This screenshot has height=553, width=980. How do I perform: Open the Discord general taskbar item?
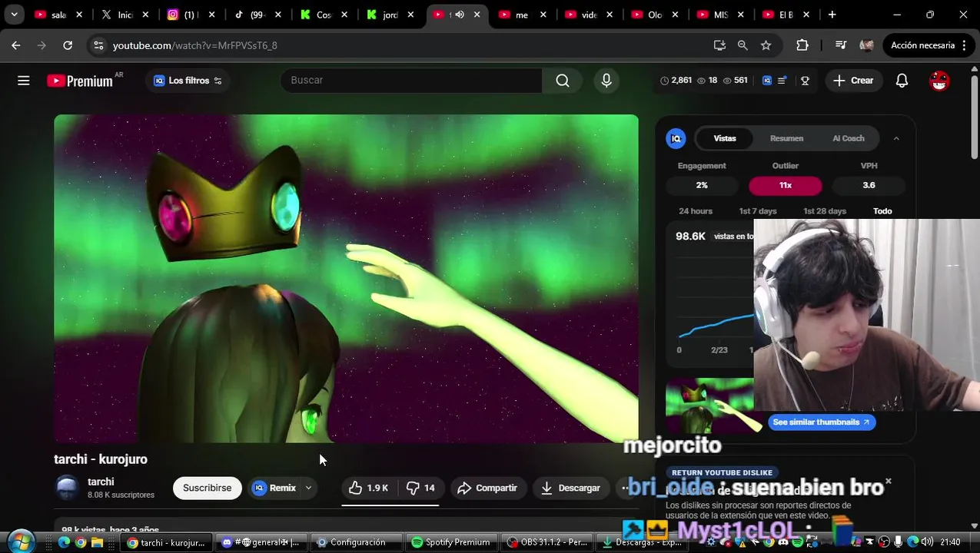(x=261, y=542)
